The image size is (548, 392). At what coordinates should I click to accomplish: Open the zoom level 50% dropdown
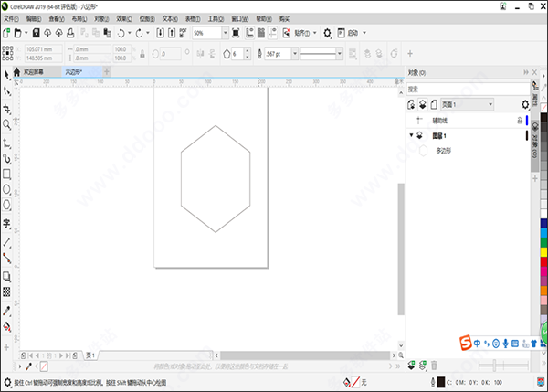225,33
